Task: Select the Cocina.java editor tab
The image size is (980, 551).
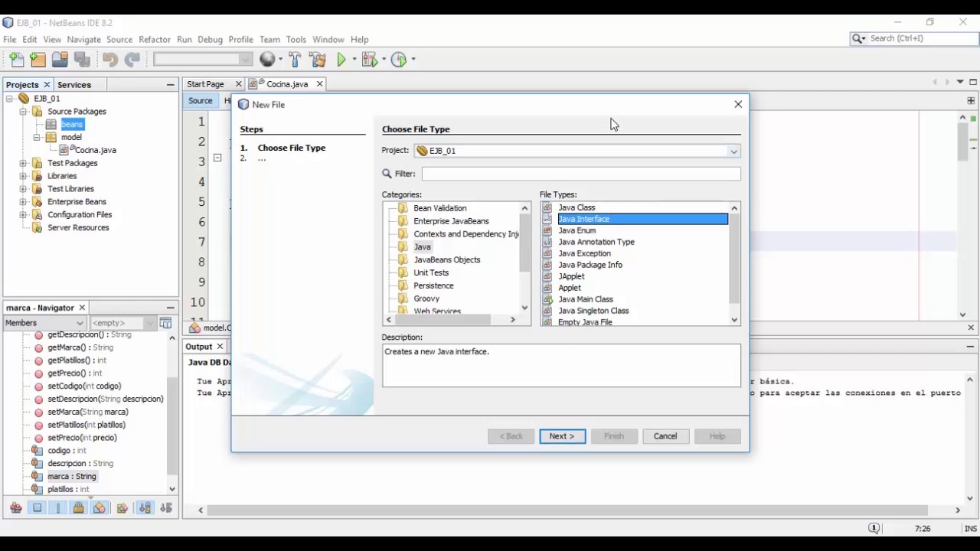Action: [x=286, y=84]
